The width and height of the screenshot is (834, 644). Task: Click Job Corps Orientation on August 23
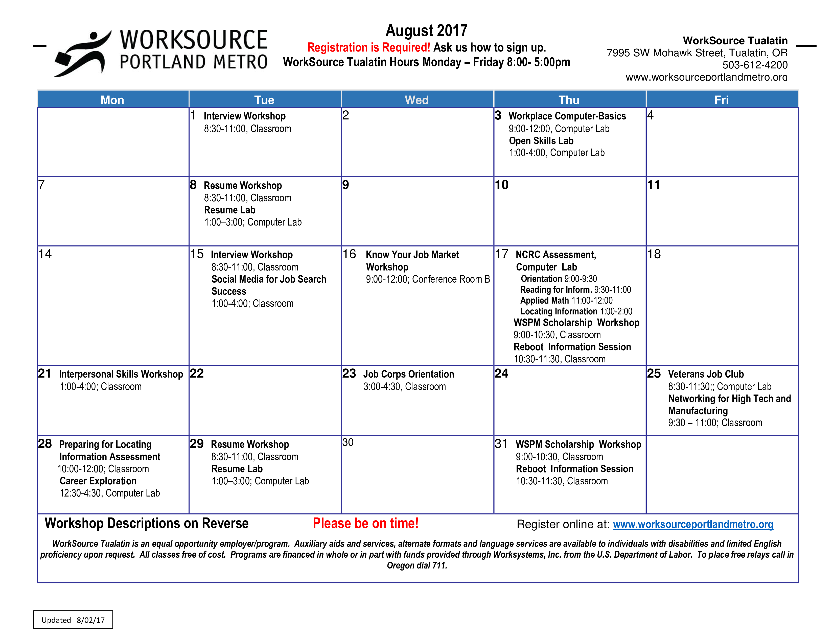pyautogui.click(x=409, y=374)
